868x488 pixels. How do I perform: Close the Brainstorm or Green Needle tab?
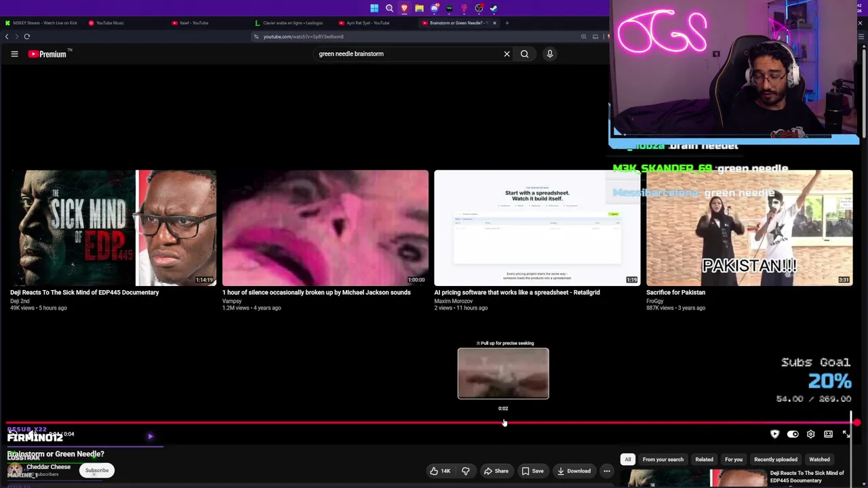(494, 23)
